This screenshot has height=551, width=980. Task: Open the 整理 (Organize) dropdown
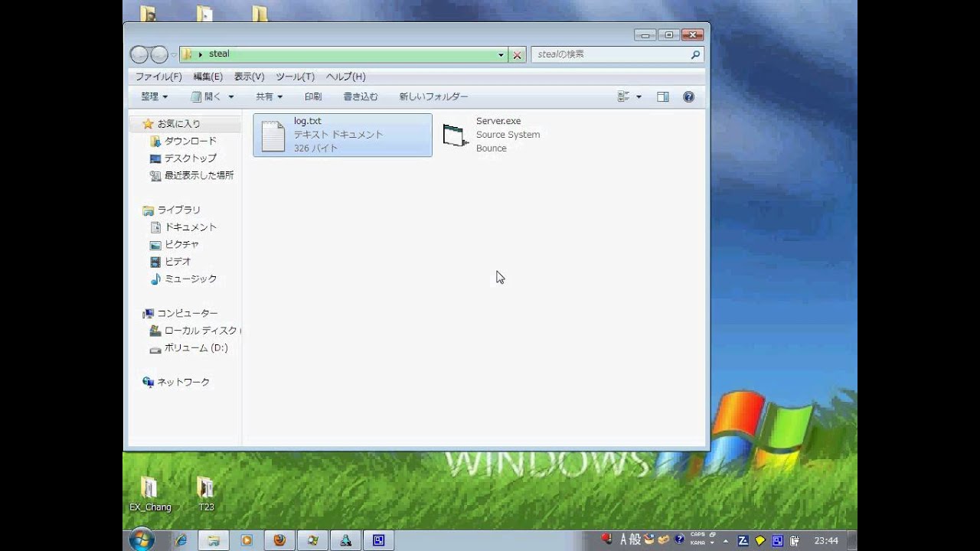tap(154, 97)
